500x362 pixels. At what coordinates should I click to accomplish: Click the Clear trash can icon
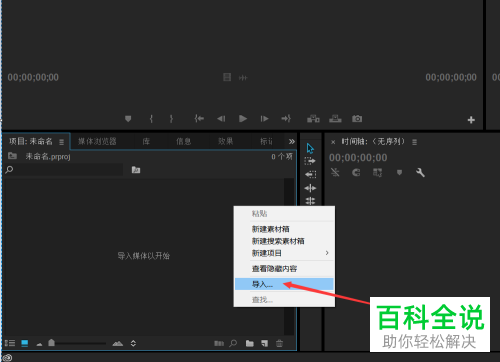tap(280, 343)
